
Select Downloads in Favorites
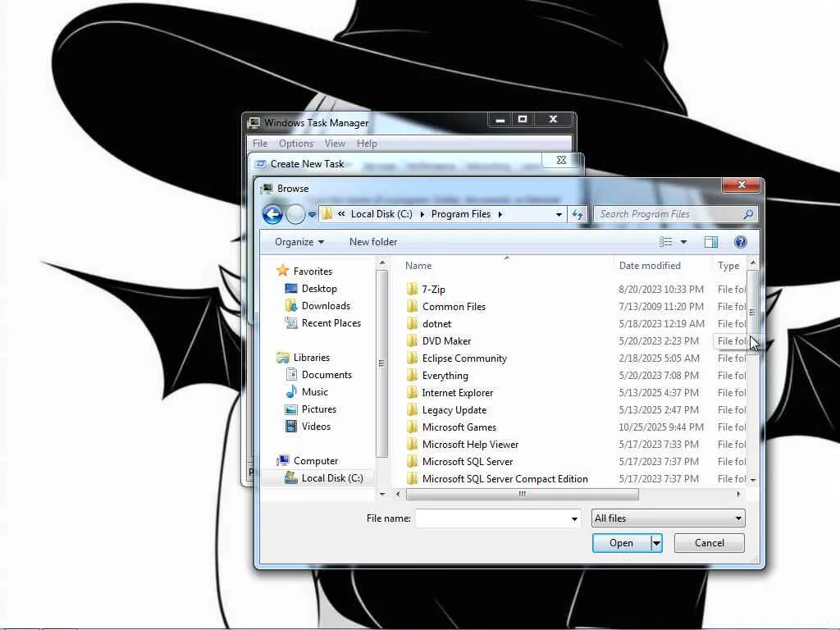click(x=326, y=305)
